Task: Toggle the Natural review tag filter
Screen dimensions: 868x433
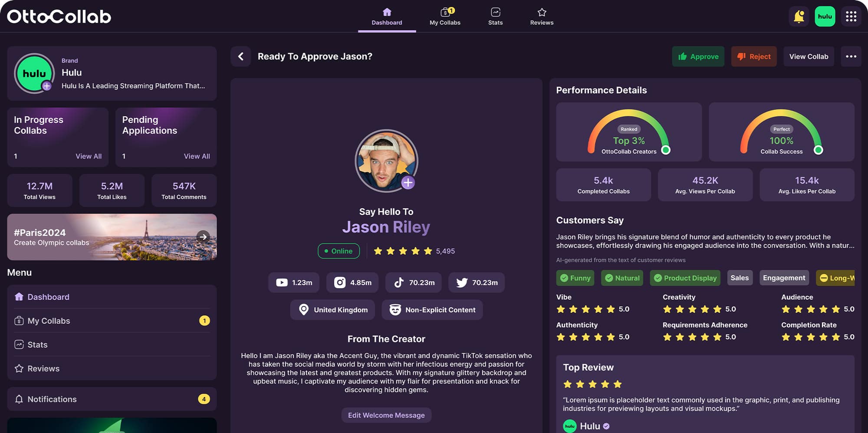Action: pyautogui.click(x=622, y=278)
